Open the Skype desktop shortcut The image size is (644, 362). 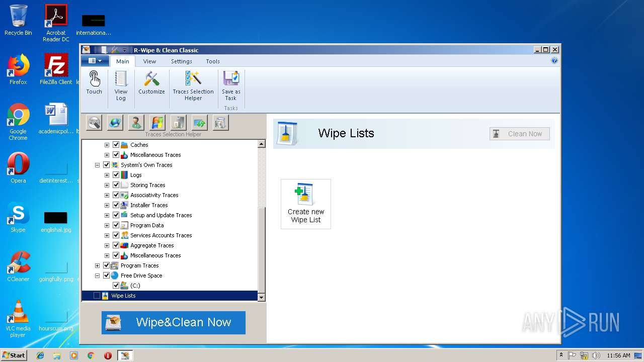pyautogui.click(x=18, y=218)
